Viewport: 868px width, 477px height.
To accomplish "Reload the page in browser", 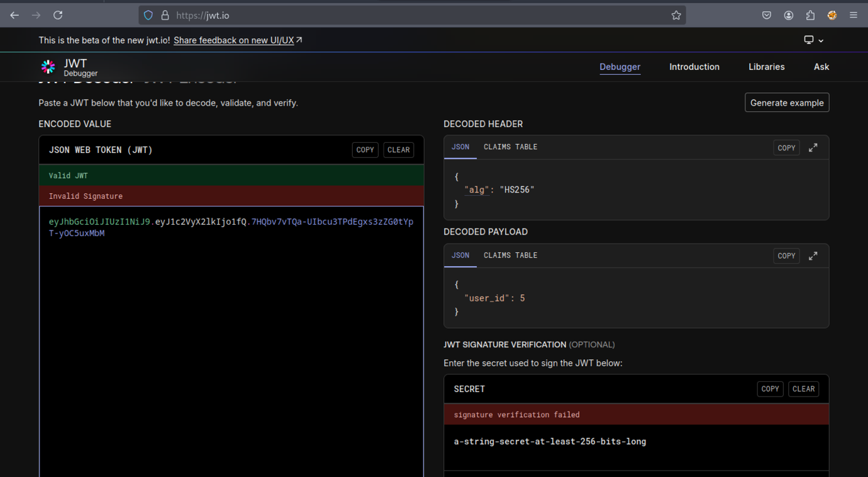I will click(58, 15).
